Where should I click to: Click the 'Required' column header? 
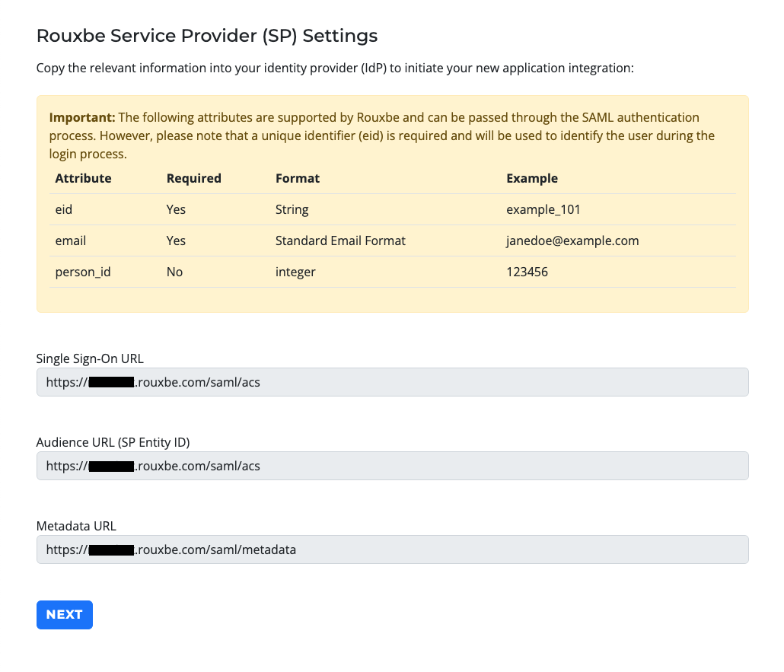pyautogui.click(x=194, y=179)
